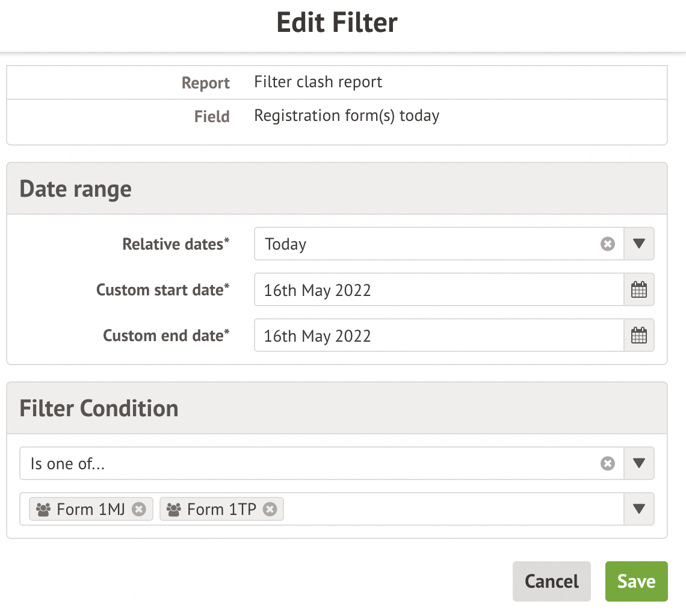The width and height of the screenshot is (686, 616).
Task: Click the group icon on Form 1MJ
Action: [x=43, y=510]
